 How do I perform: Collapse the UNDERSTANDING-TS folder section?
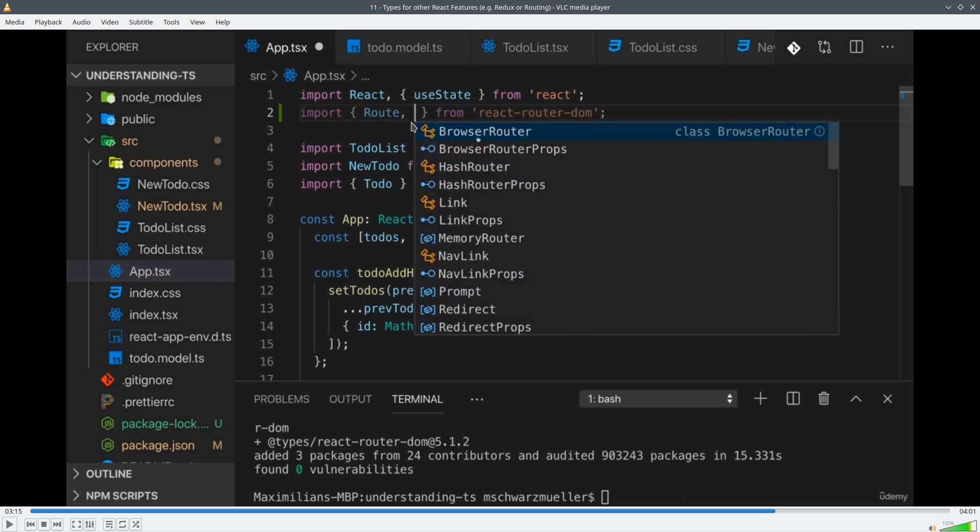(x=151, y=76)
